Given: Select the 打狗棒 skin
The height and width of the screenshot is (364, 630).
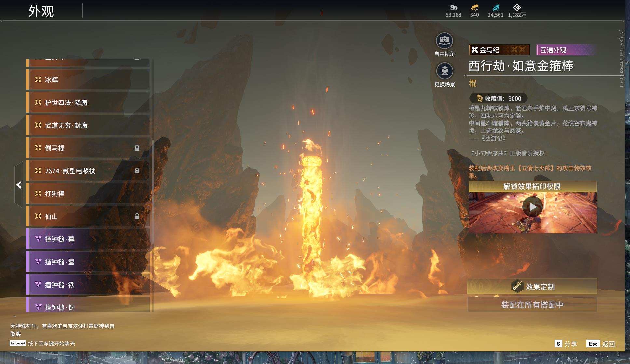Looking at the screenshot, I should point(88,194).
